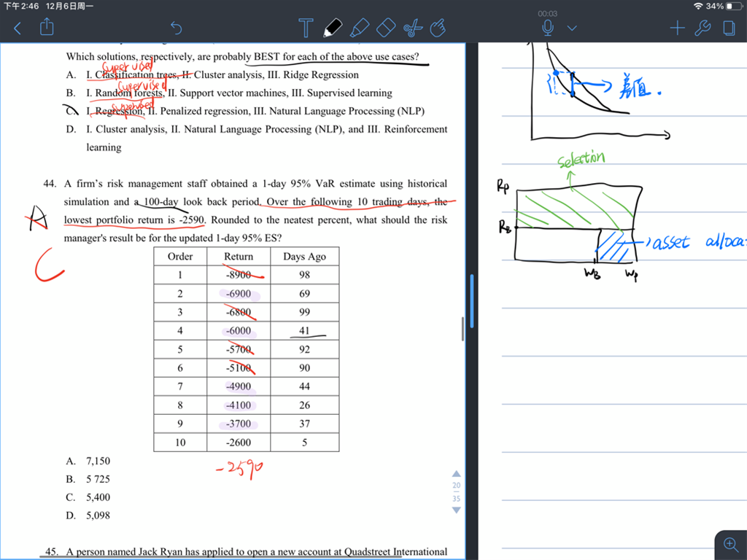The width and height of the screenshot is (747, 560).
Task: Click the blue split-view divider handle
Action: (x=472, y=301)
